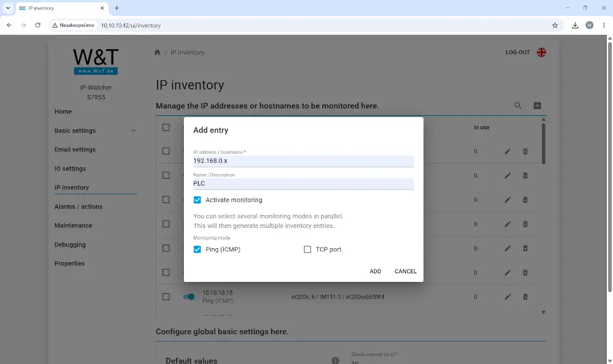613x364 pixels.
Task: Click the W&T logo
Action: (x=96, y=61)
